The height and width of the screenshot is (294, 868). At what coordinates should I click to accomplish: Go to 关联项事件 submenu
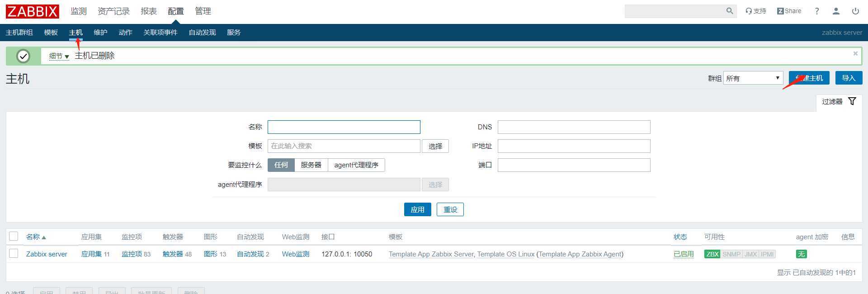(x=160, y=33)
